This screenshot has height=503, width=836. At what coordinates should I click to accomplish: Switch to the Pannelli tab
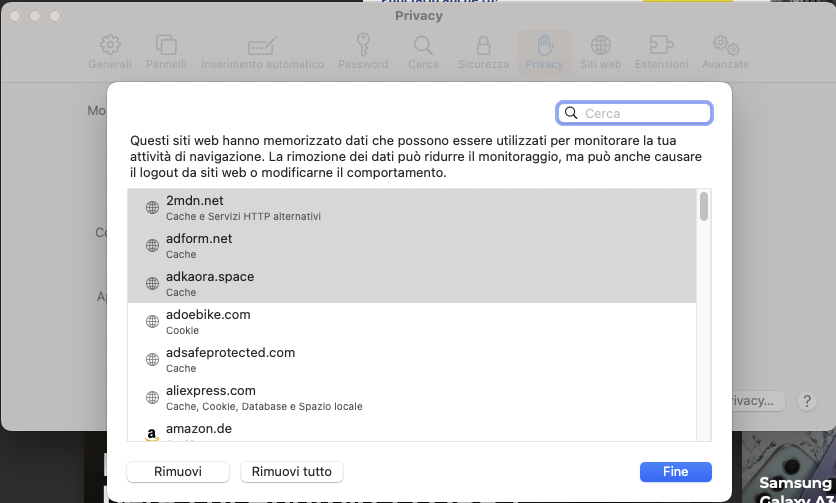pos(166,52)
